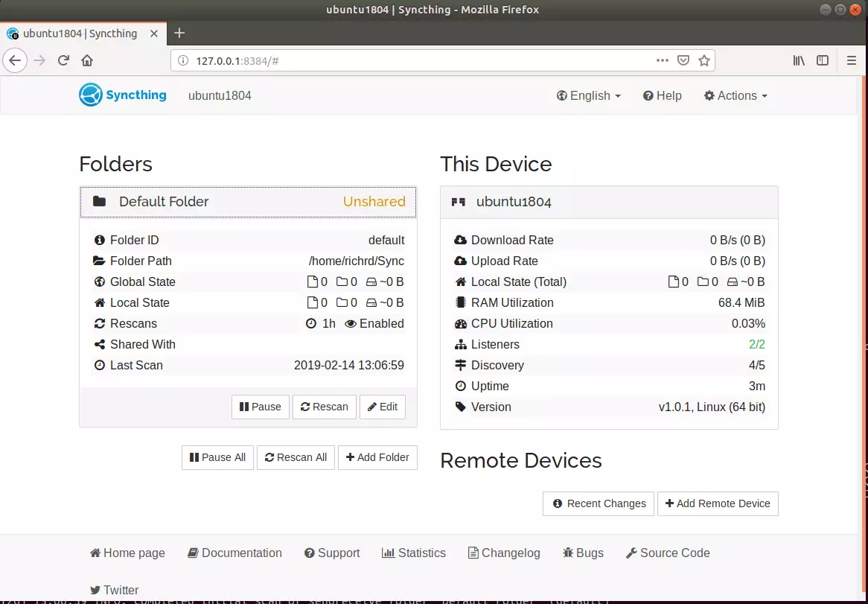Image resolution: width=868 pixels, height=604 pixels.
Task: Click the RAM value 68.4 MiB
Action: point(741,303)
